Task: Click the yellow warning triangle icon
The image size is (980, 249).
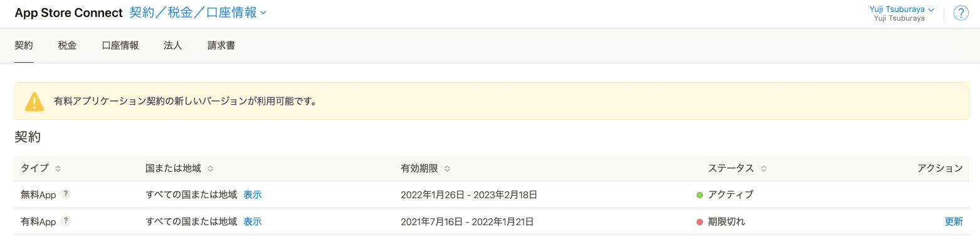Action: click(34, 102)
